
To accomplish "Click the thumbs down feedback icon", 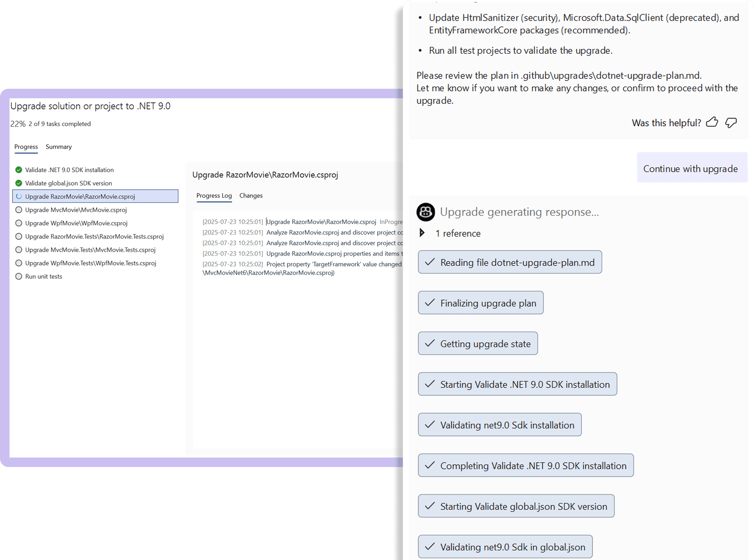I will click(x=731, y=123).
